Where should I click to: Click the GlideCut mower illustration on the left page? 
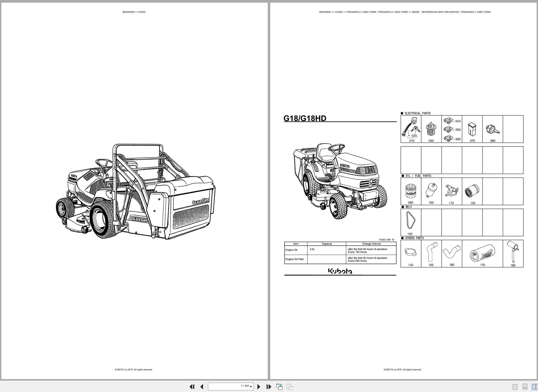[x=136, y=192]
